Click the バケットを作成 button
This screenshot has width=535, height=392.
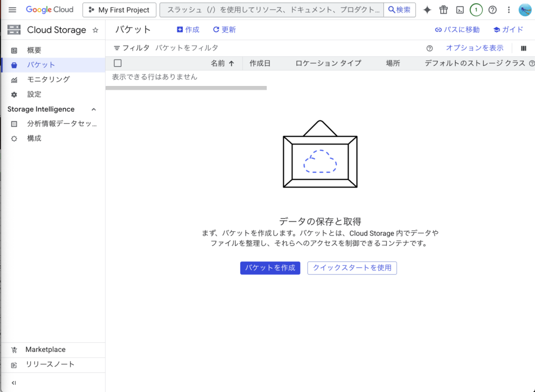(270, 268)
